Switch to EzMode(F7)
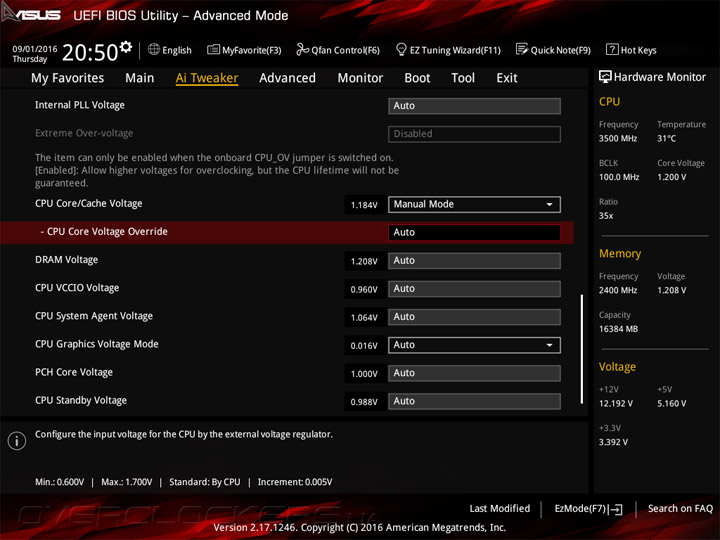This screenshot has width=720, height=540. 589,509
